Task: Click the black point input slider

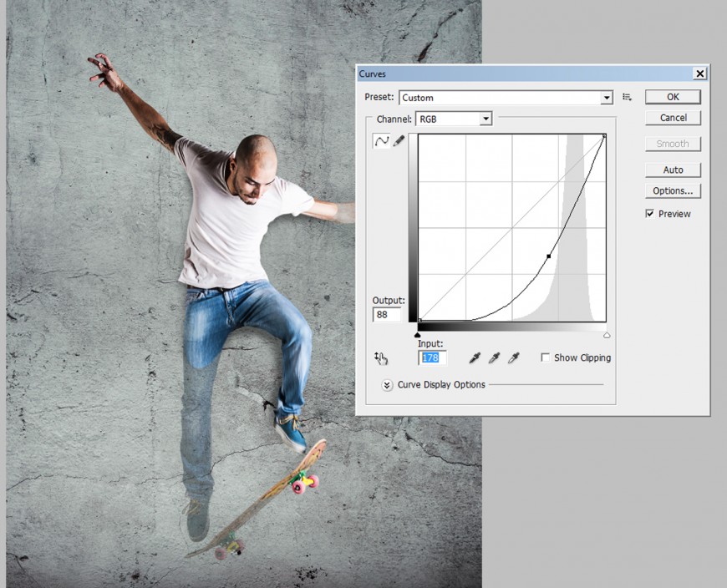Action: [x=418, y=335]
